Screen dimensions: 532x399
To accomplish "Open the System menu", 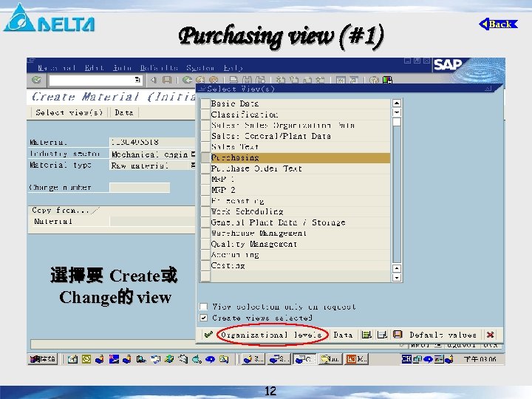I will [x=200, y=68].
